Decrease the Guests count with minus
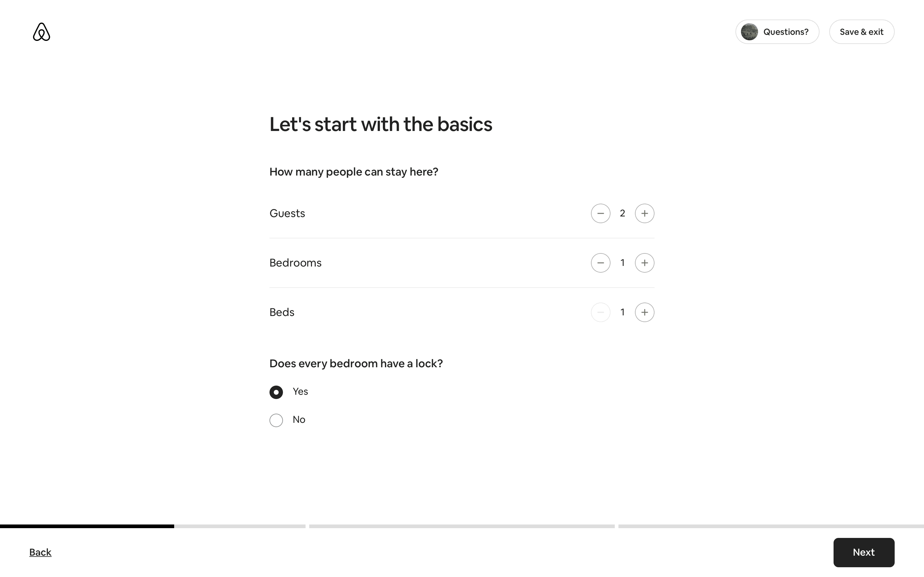 pos(600,213)
